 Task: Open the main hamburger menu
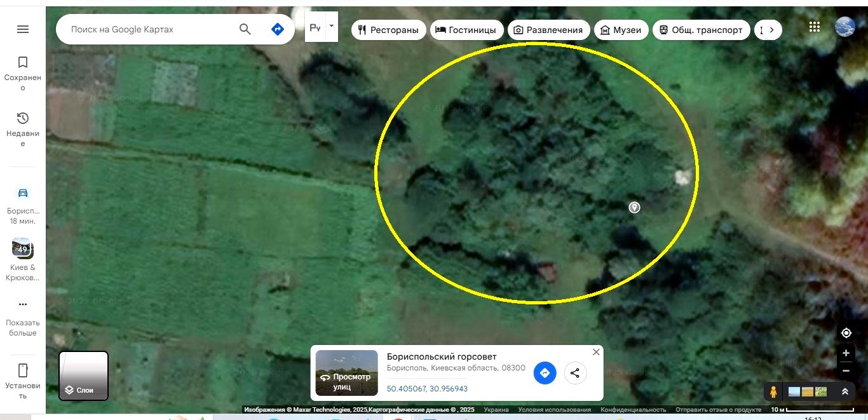[23, 29]
